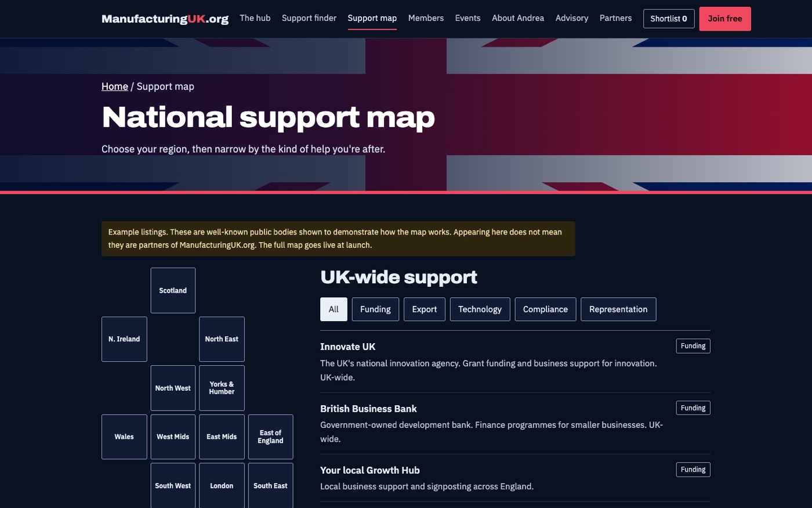The height and width of the screenshot is (508, 812).
Task: Visit the About Andrea page
Action: pyautogui.click(x=518, y=18)
